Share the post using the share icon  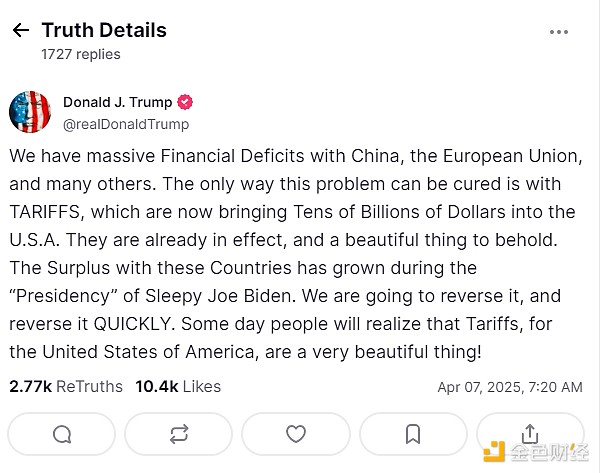[x=530, y=433]
